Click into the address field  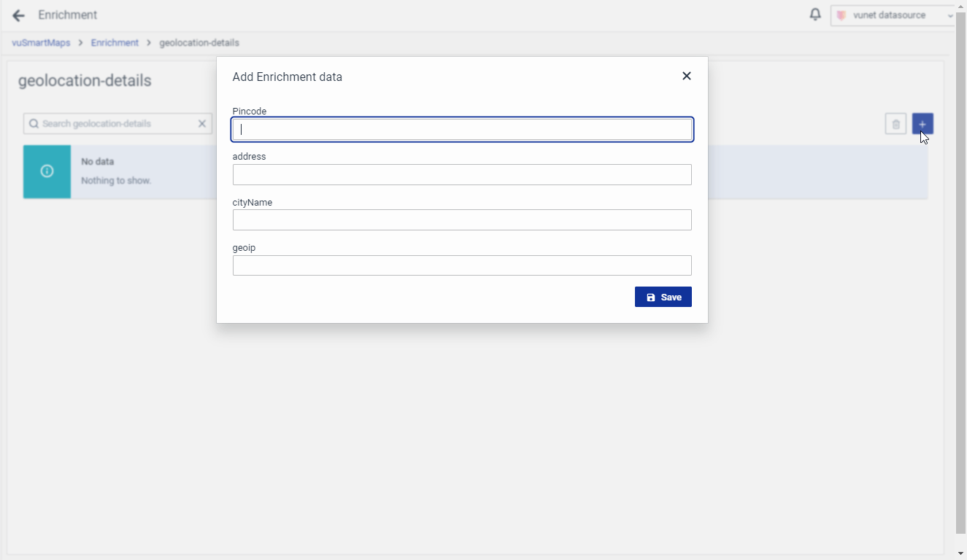(462, 175)
